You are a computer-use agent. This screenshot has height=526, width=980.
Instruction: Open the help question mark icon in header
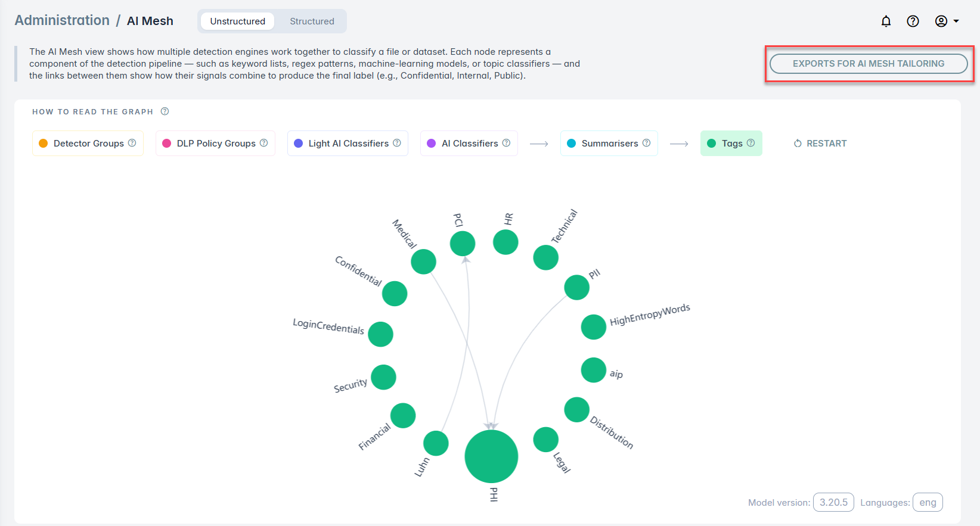pos(913,21)
